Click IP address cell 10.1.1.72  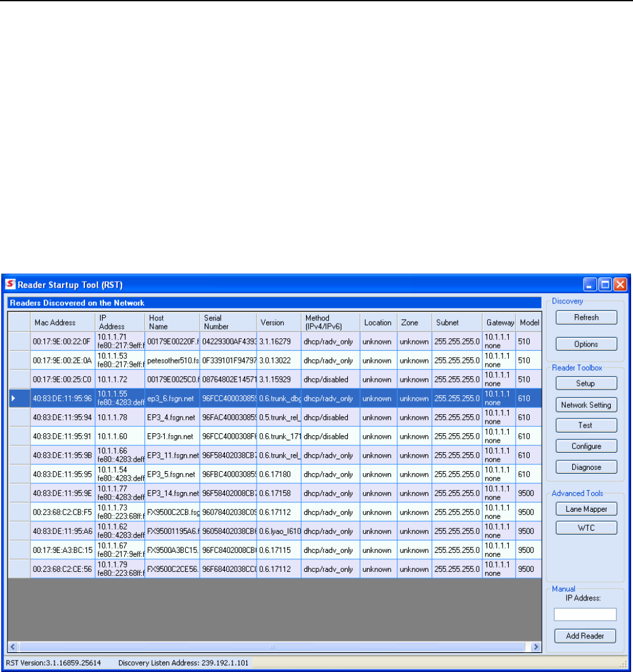(x=120, y=379)
